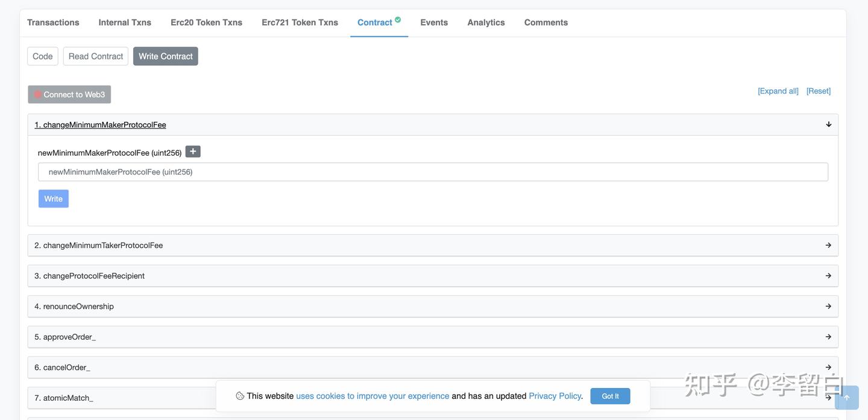
Task: Dismiss cookie notice with Got It
Action: (x=610, y=396)
